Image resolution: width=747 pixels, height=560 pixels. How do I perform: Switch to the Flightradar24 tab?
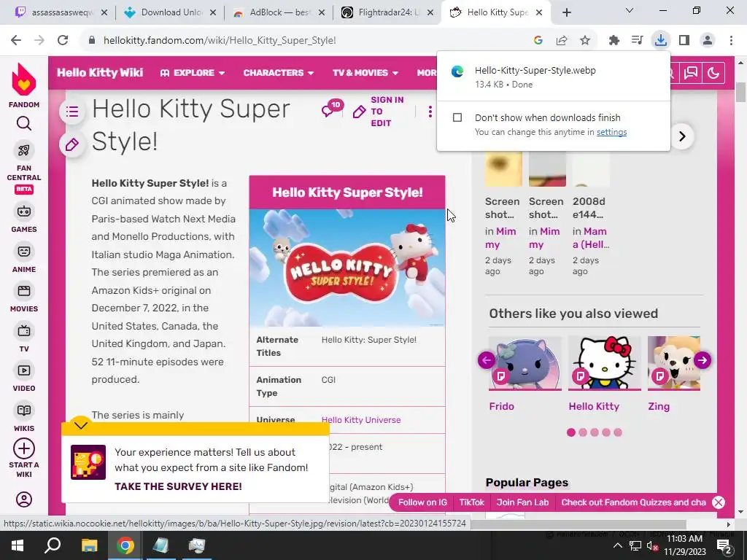click(388, 12)
